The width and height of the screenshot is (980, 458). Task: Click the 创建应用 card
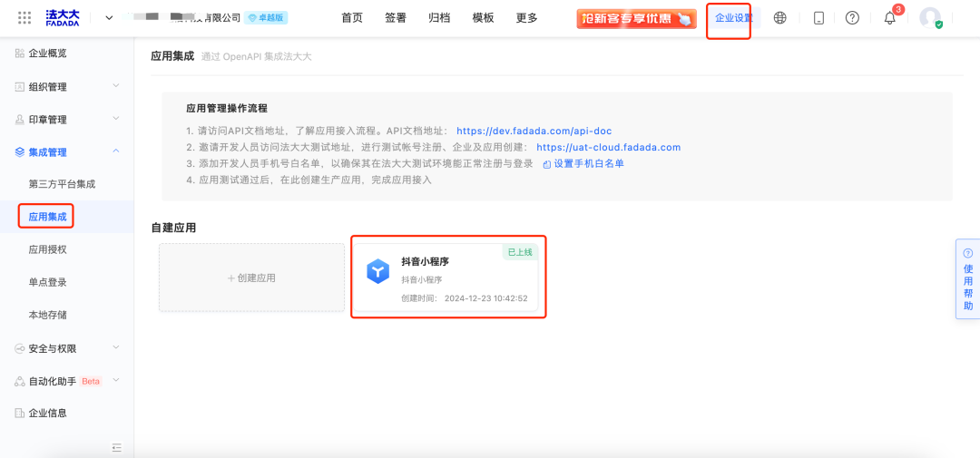[x=251, y=278]
